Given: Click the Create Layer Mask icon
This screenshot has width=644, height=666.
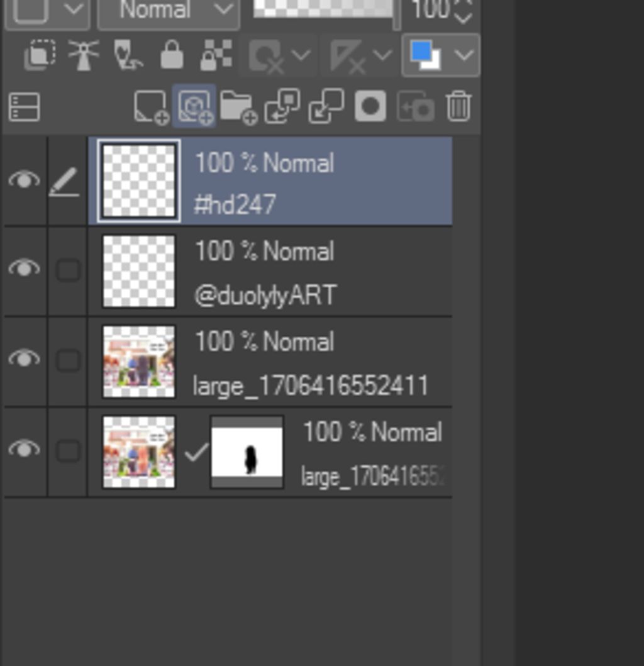Looking at the screenshot, I should pos(370,106).
